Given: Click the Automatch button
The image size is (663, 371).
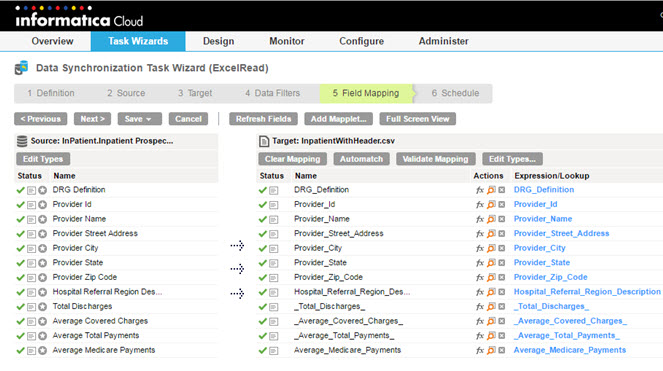Looking at the screenshot, I should click(361, 159).
